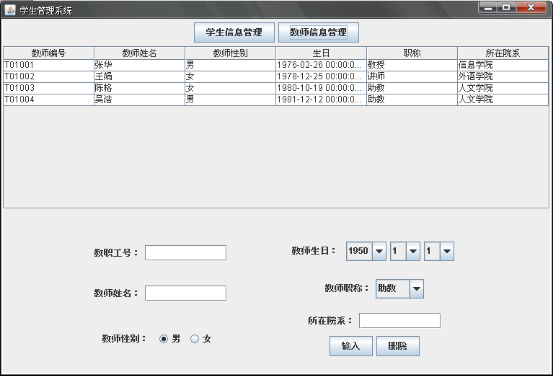Viewport: 554px width, 376px height.
Task: Open the 学生信息管理 section
Action: tap(234, 33)
